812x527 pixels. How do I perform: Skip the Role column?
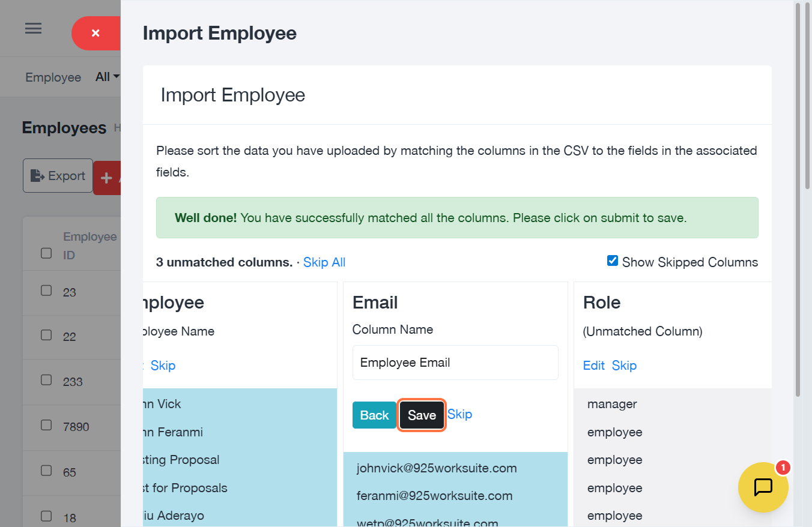(x=624, y=366)
